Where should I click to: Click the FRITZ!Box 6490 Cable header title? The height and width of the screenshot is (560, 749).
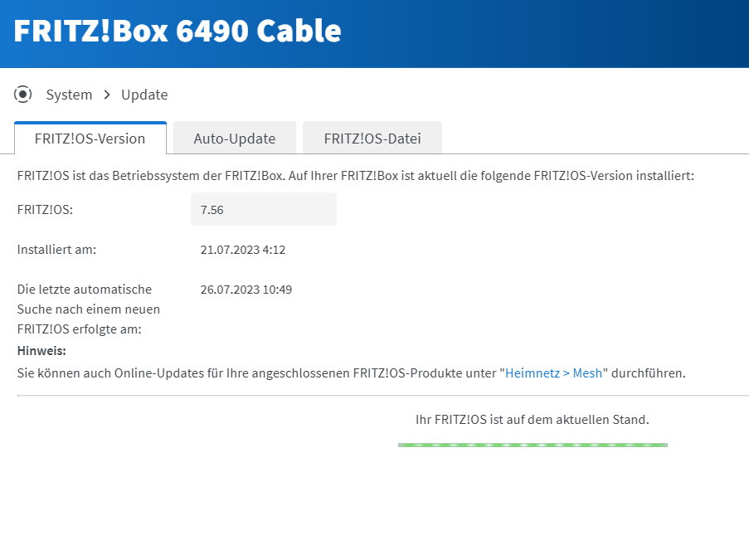tap(178, 32)
